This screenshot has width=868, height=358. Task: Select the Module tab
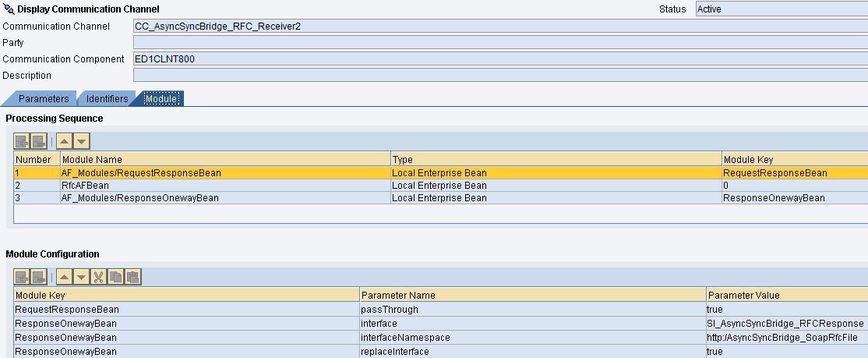pos(161,99)
